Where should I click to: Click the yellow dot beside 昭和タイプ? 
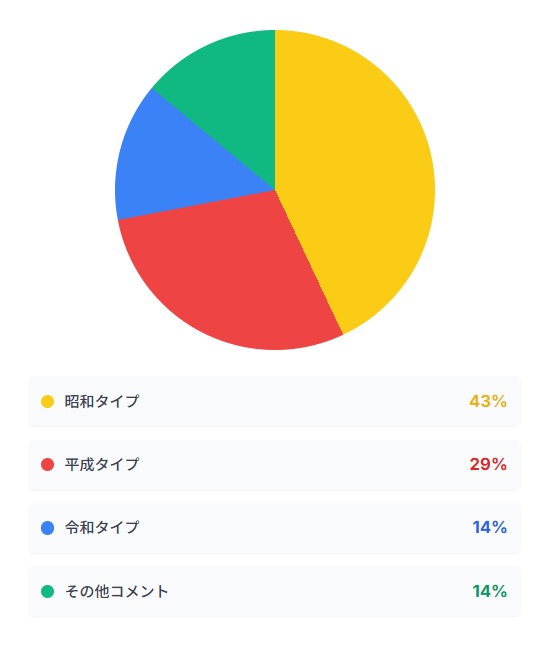(x=47, y=401)
